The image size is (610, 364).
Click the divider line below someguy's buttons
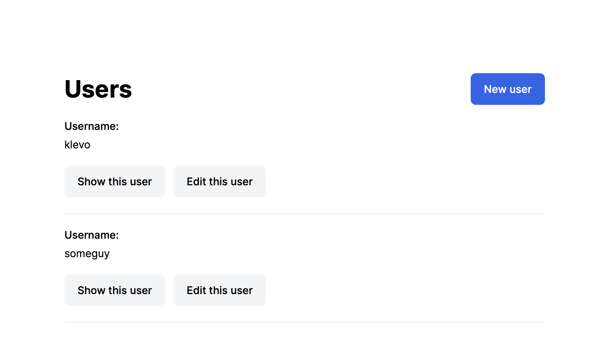click(304, 322)
